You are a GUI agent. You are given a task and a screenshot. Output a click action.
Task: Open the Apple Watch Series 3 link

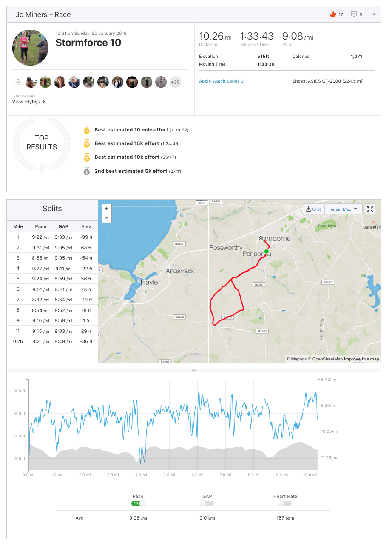click(x=221, y=81)
